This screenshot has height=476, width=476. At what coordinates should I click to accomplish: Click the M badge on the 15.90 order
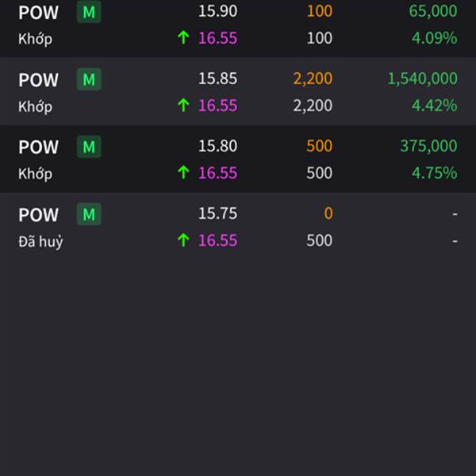click(89, 12)
